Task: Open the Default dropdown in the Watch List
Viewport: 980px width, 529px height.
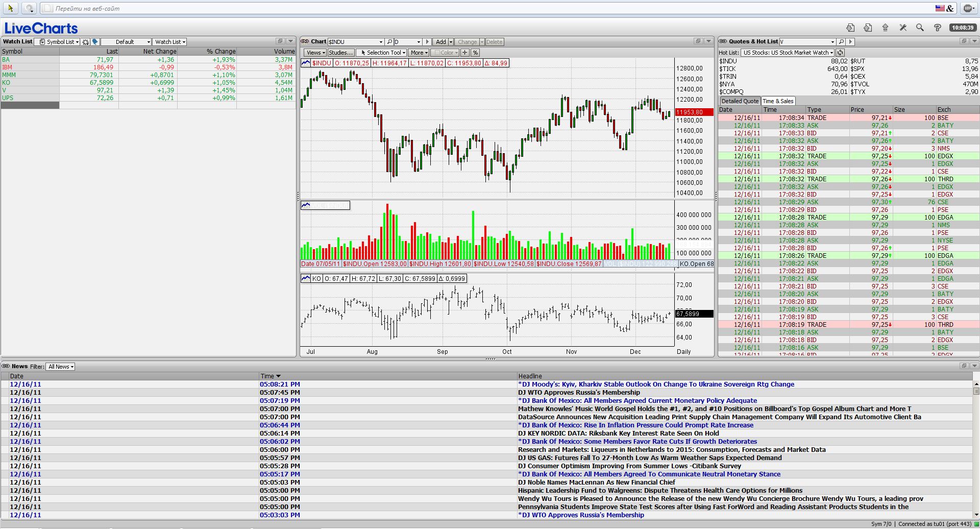Action: click(x=126, y=42)
